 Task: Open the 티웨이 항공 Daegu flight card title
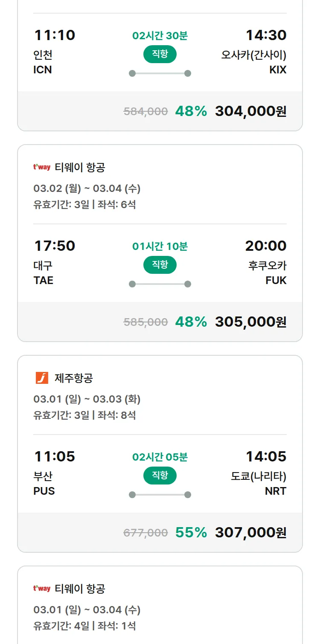pos(80,168)
